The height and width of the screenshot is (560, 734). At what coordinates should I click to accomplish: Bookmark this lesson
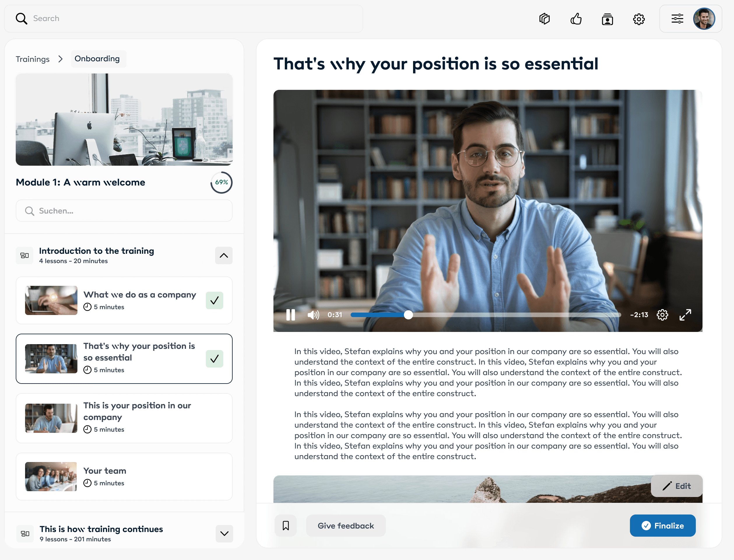[286, 526]
